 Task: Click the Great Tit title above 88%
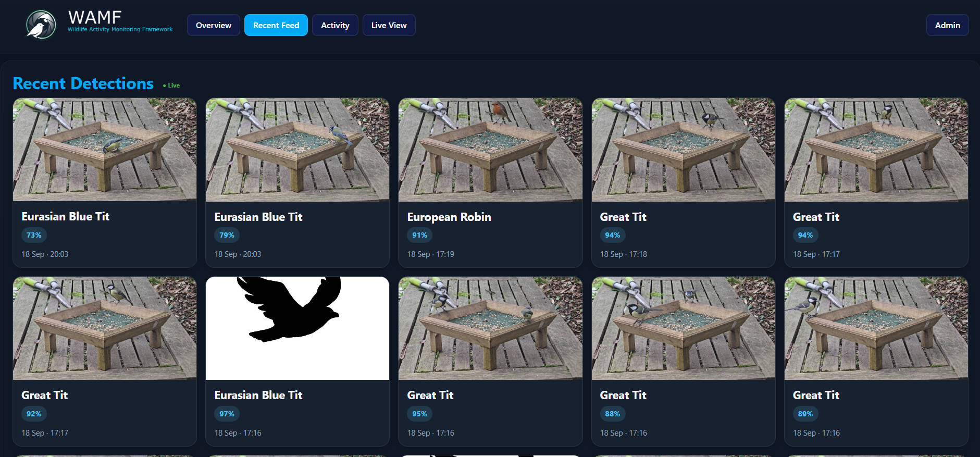[623, 395]
